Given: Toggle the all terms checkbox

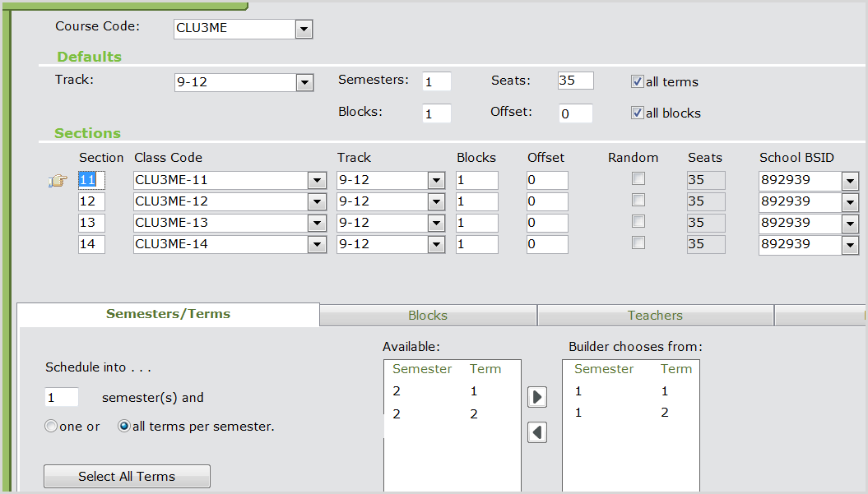Looking at the screenshot, I should tap(637, 81).
